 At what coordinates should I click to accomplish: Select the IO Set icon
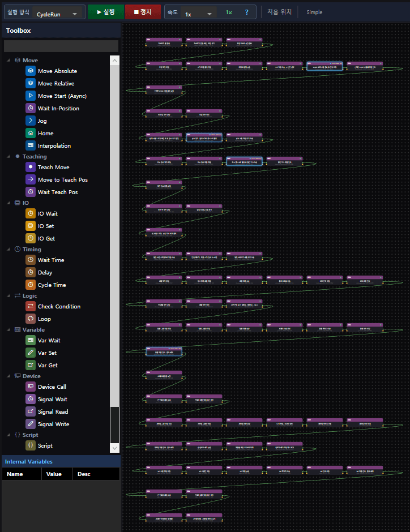[x=31, y=226]
